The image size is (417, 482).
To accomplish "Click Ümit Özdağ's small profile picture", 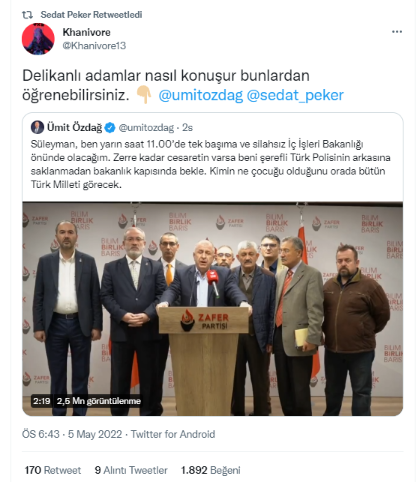I will (x=37, y=127).
